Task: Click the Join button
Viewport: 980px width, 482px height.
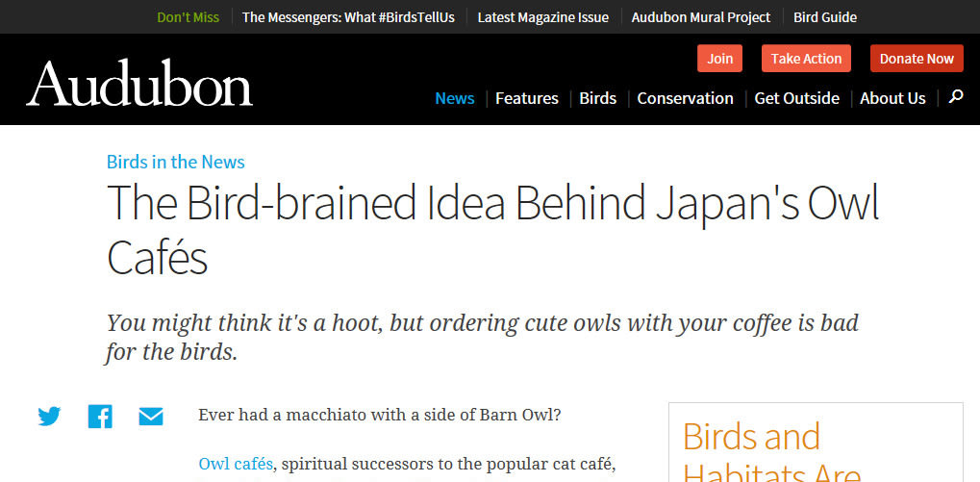Action: pos(720,59)
